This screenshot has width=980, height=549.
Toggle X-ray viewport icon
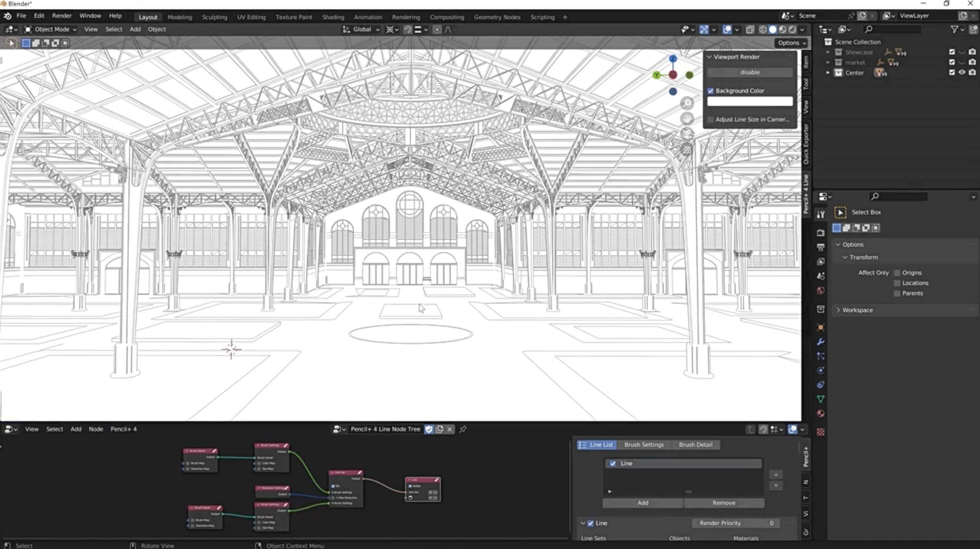coord(750,30)
